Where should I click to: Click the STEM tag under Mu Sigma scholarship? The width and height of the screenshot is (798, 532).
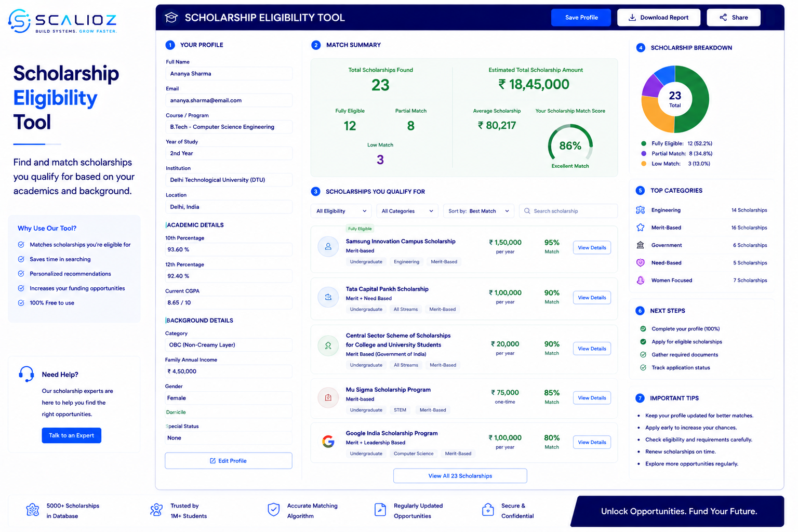click(400, 410)
